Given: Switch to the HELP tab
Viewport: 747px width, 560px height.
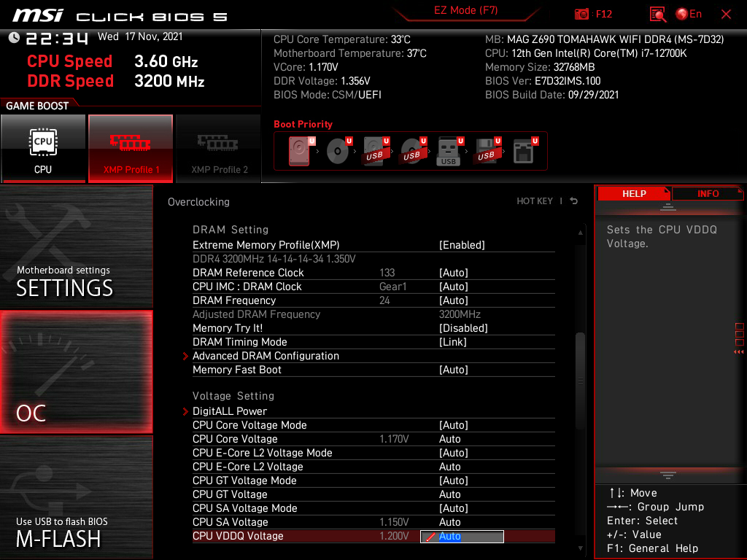Looking at the screenshot, I should tap(634, 193).
